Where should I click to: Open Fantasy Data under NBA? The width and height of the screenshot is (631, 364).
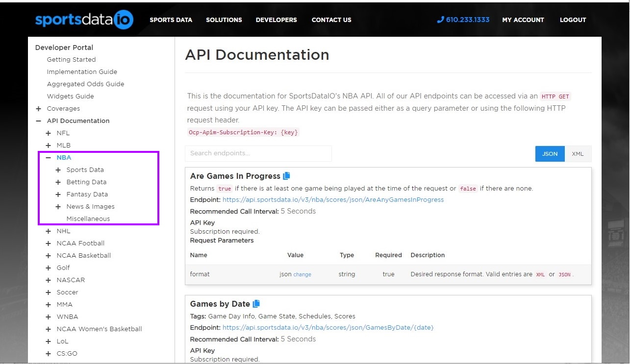[87, 194]
